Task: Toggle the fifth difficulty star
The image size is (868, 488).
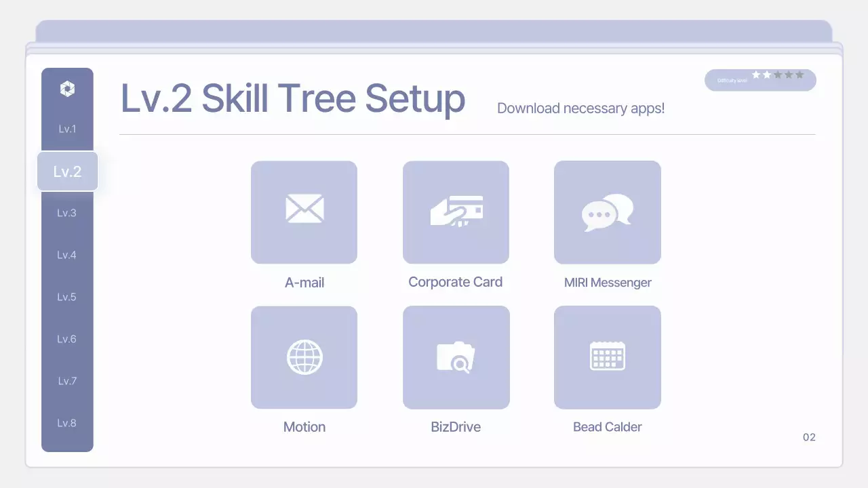Action: click(800, 75)
